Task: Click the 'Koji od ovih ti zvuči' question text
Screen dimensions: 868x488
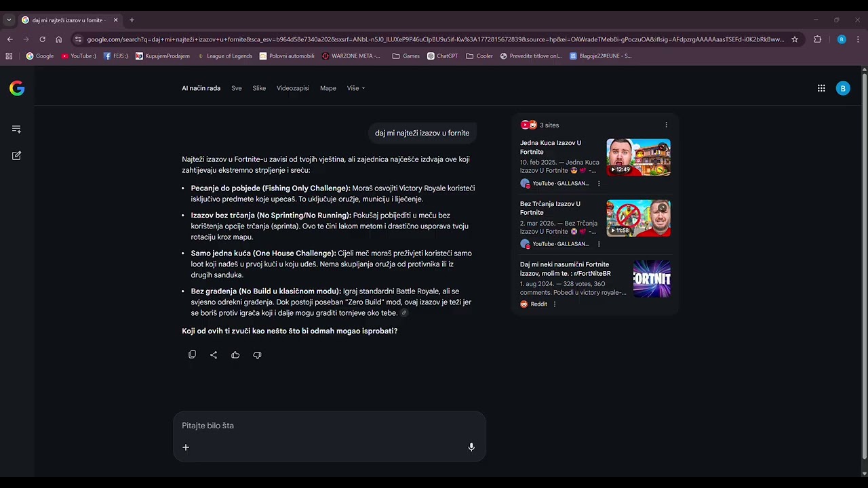Action: click(x=290, y=331)
